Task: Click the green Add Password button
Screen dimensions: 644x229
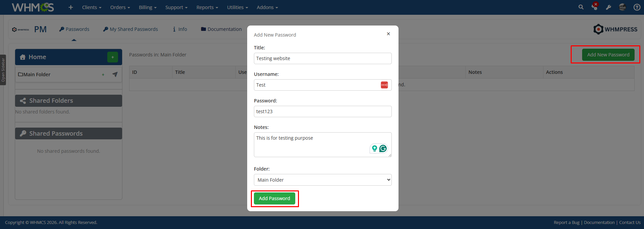Action: pyautogui.click(x=274, y=198)
